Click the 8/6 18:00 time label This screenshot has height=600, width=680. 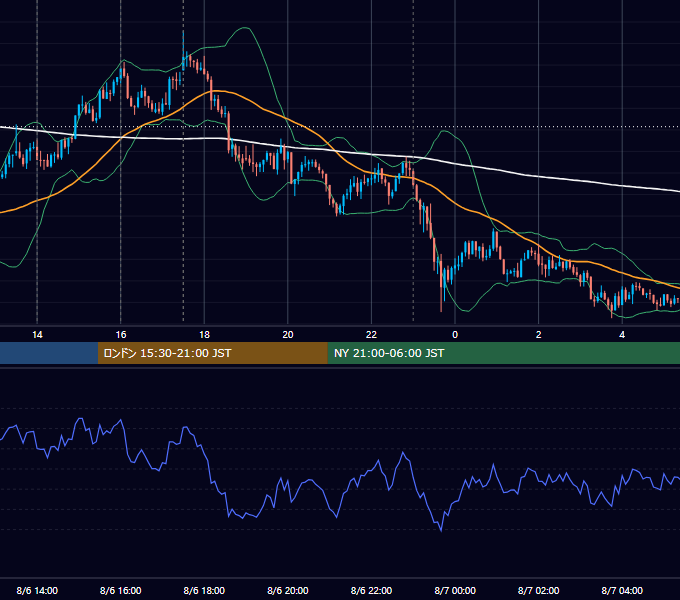point(204,590)
